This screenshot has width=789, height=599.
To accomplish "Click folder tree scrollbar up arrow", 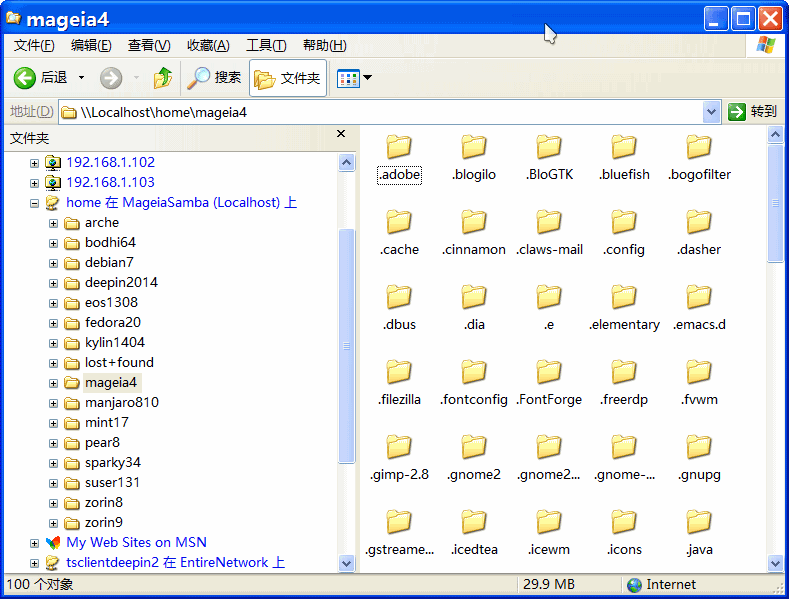I will pos(346,163).
